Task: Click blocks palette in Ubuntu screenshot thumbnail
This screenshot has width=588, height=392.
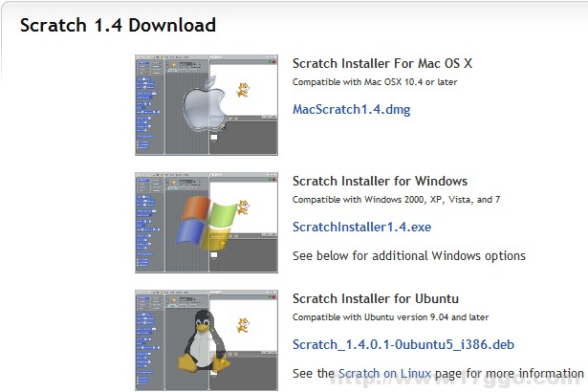Action: coord(147,340)
